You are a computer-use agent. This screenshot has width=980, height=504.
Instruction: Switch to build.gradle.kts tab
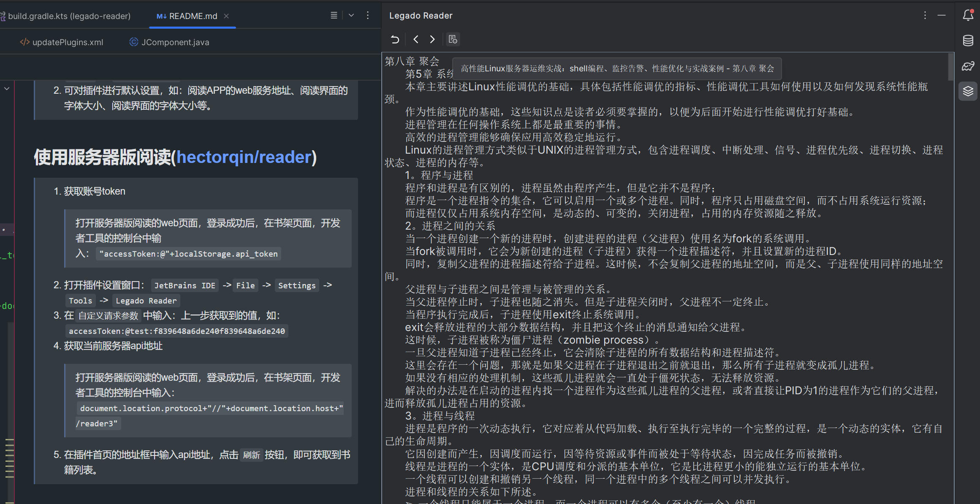click(x=69, y=16)
